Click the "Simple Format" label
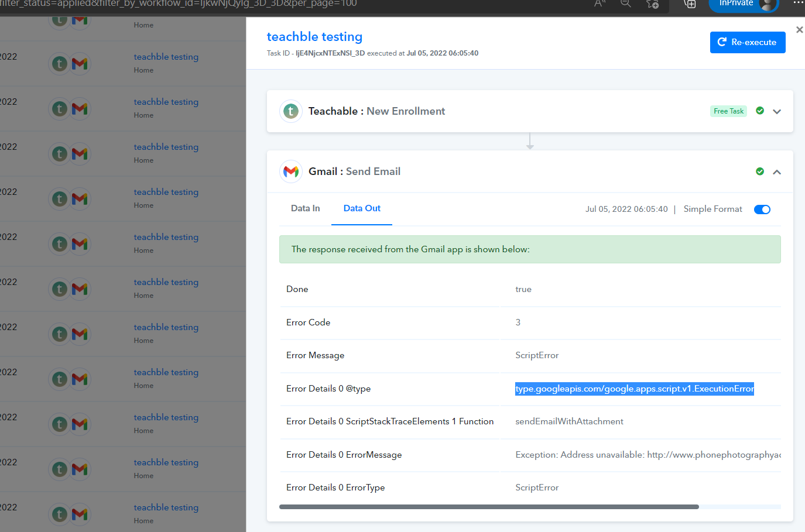Image resolution: width=805 pixels, height=532 pixels. pyautogui.click(x=712, y=210)
